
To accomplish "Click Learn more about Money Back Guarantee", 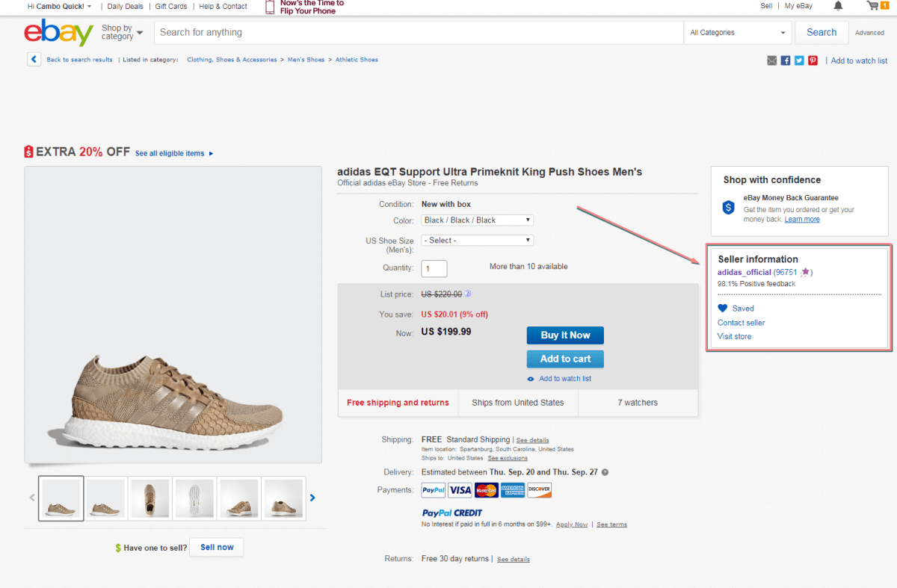I will click(x=802, y=219).
